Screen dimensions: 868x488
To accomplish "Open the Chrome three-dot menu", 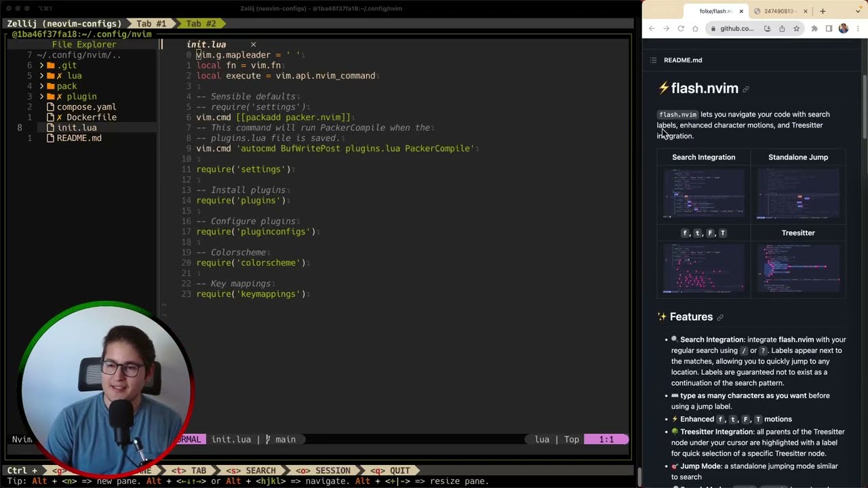I will point(857,28).
